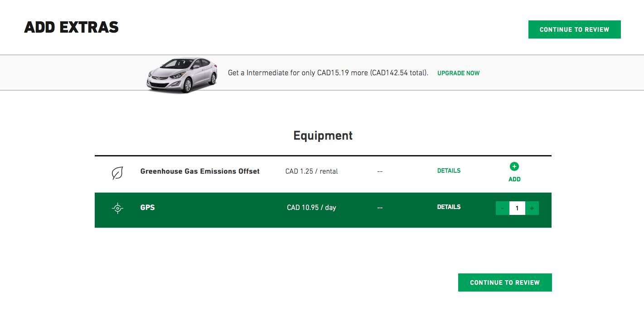
Task: Click the green plus Add icon for Greenhouse Gas Offset
Action: (x=514, y=166)
